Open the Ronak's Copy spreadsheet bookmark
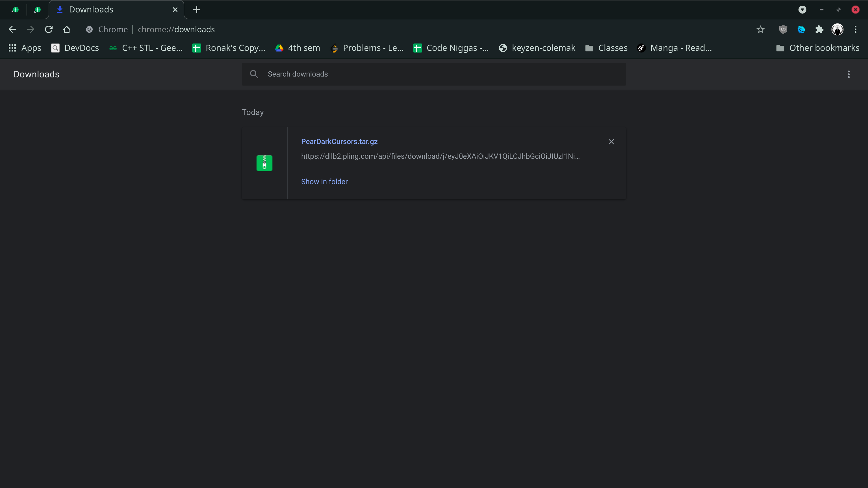Screen dimensions: 868x488 click(229, 48)
